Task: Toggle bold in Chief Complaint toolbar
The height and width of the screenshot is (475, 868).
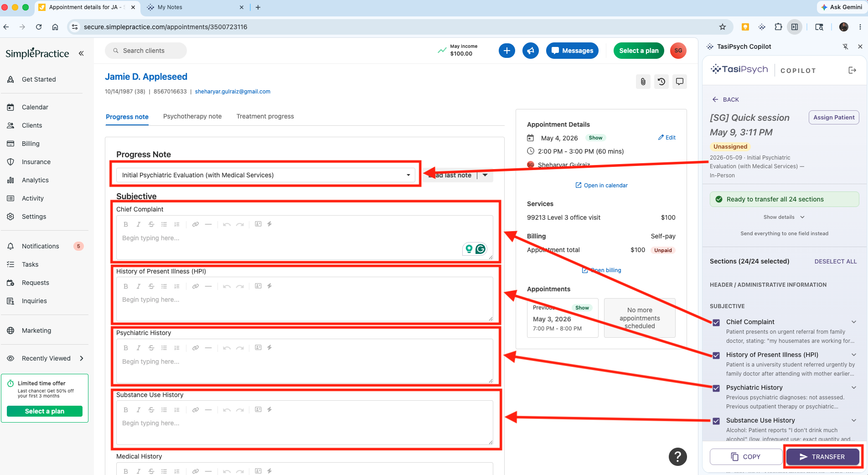Action: point(126,224)
